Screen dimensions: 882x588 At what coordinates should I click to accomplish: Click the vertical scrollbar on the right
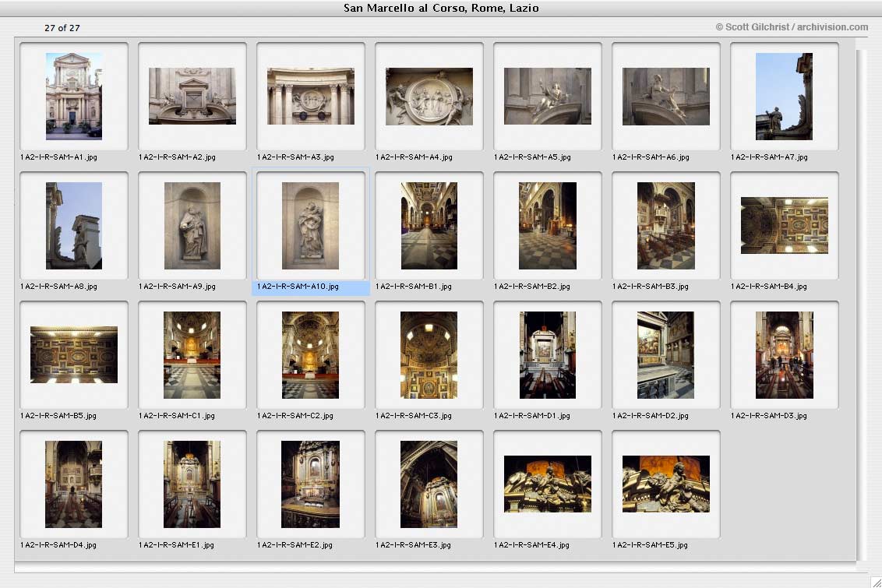tap(862, 304)
